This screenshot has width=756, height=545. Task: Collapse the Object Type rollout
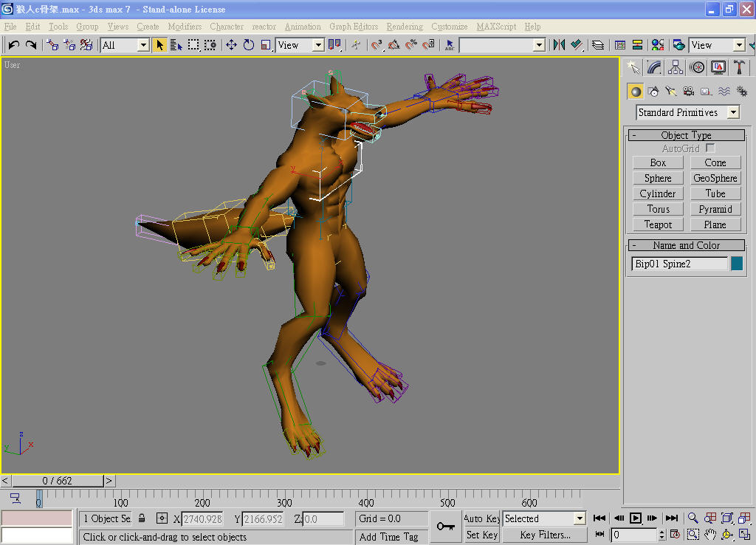[x=686, y=135]
